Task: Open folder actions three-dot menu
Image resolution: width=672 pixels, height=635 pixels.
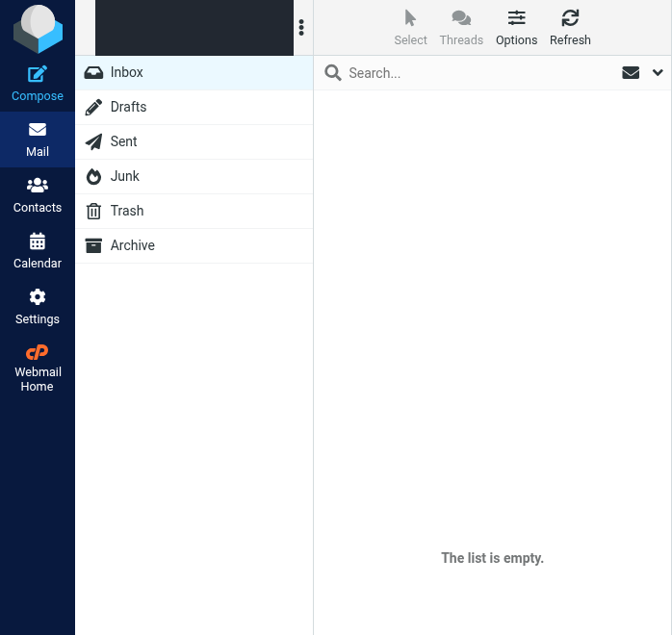Action: (x=301, y=27)
